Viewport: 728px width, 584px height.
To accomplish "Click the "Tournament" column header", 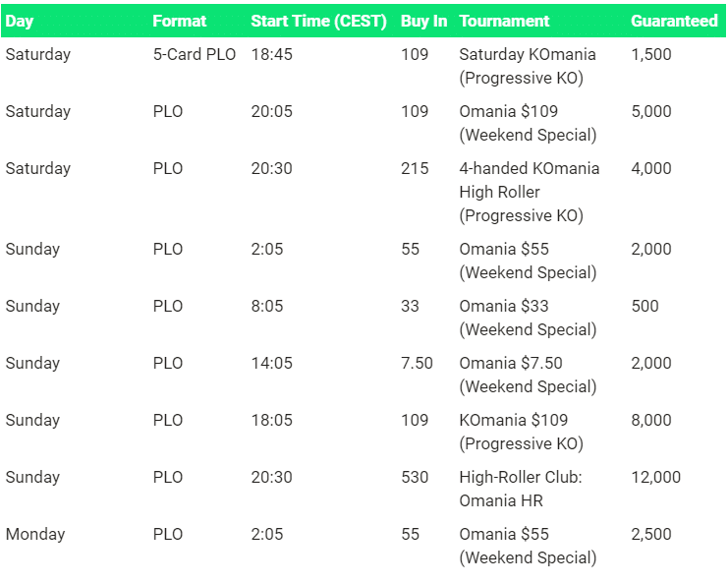I will pyautogui.click(x=504, y=21).
